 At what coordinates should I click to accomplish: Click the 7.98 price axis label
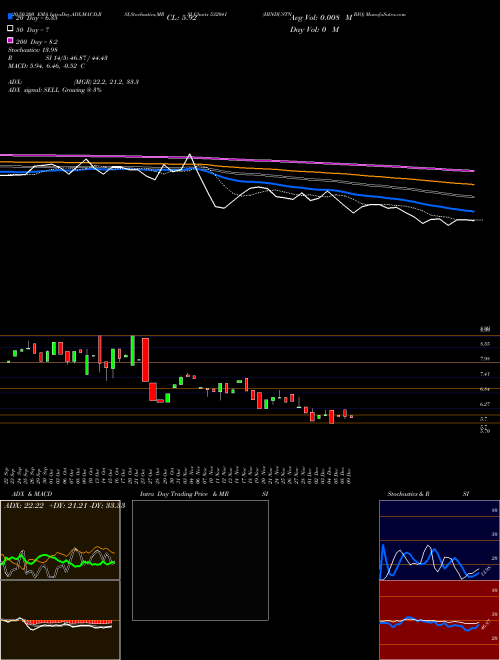[485, 359]
